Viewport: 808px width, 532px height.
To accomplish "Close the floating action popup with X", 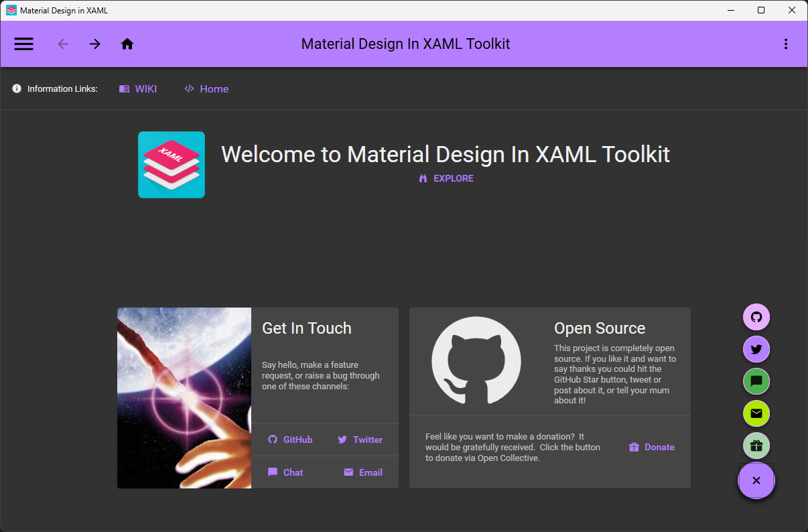I will tap(756, 480).
